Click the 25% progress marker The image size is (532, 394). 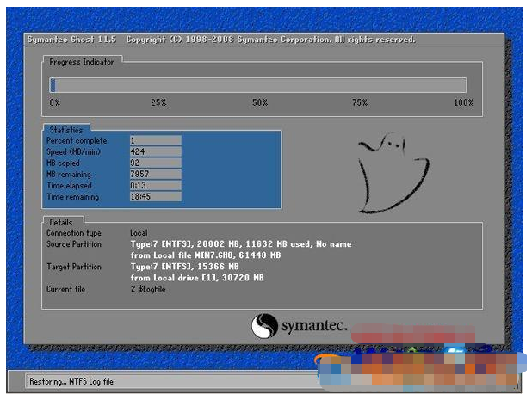pyautogui.click(x=158, y=102)
